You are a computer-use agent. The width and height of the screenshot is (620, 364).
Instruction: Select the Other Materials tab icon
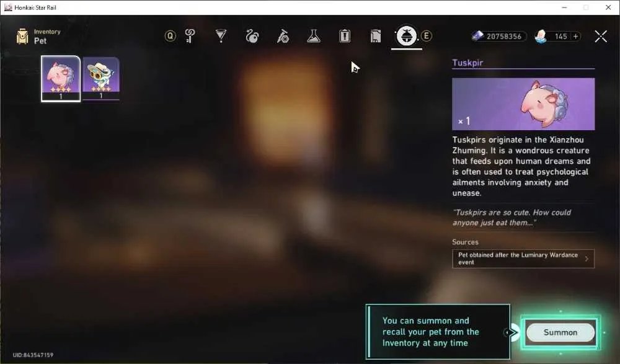(x=283, y=36)
